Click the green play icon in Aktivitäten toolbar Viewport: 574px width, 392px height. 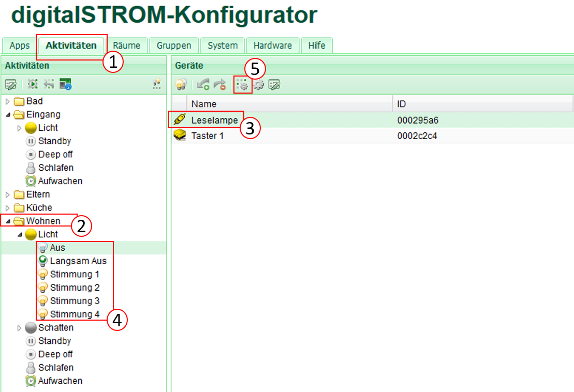tap(33, 84)
